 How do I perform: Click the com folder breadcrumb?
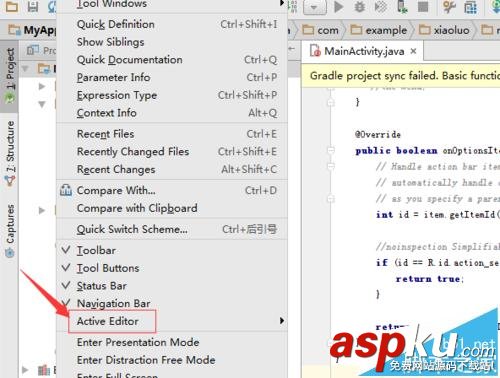[x=321, y=30]
